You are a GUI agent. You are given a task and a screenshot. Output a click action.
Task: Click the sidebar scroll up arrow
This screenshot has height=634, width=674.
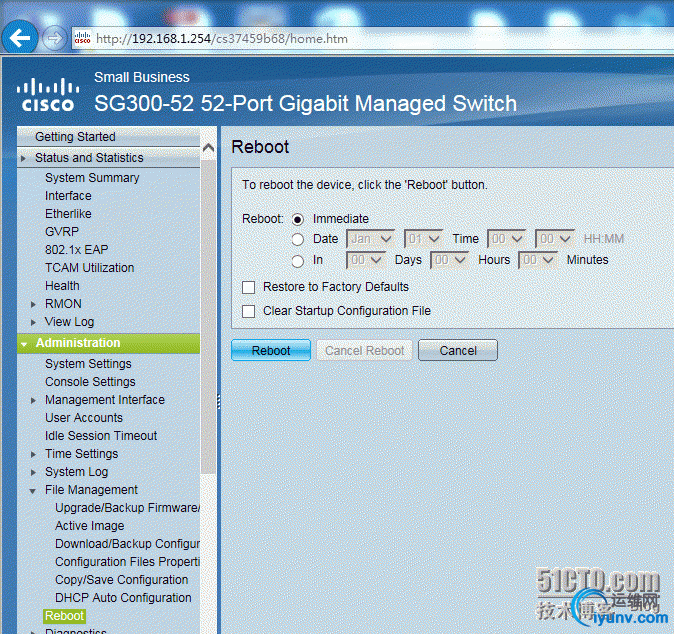coord(208,148)
